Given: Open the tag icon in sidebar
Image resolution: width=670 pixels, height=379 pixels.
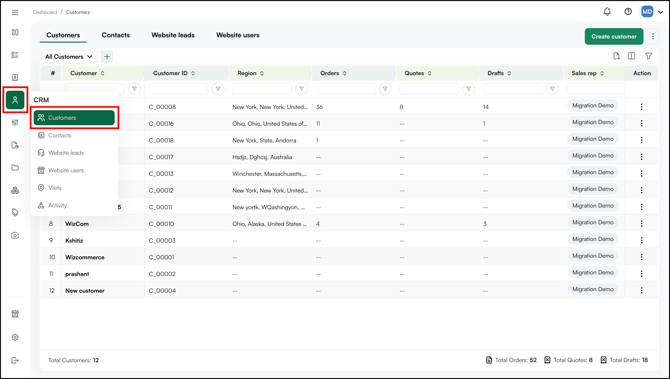Looking at the screenshot, I should (x=15, y=212).
